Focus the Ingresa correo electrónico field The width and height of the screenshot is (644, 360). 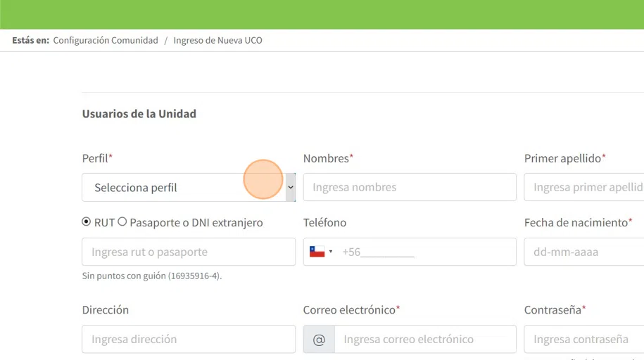(425, 339)
